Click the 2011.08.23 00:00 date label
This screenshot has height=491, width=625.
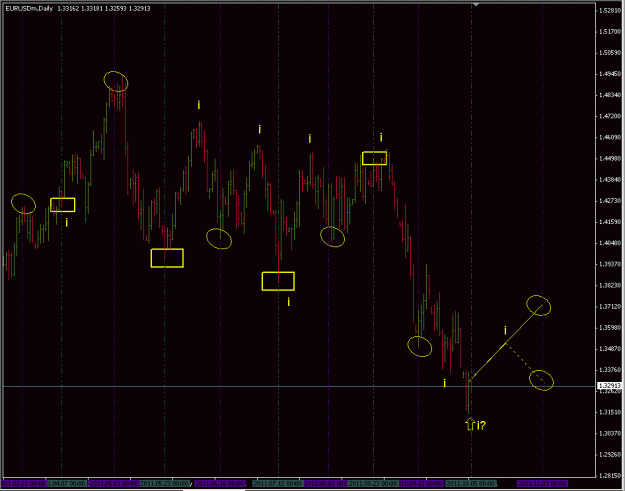[373, 483]
